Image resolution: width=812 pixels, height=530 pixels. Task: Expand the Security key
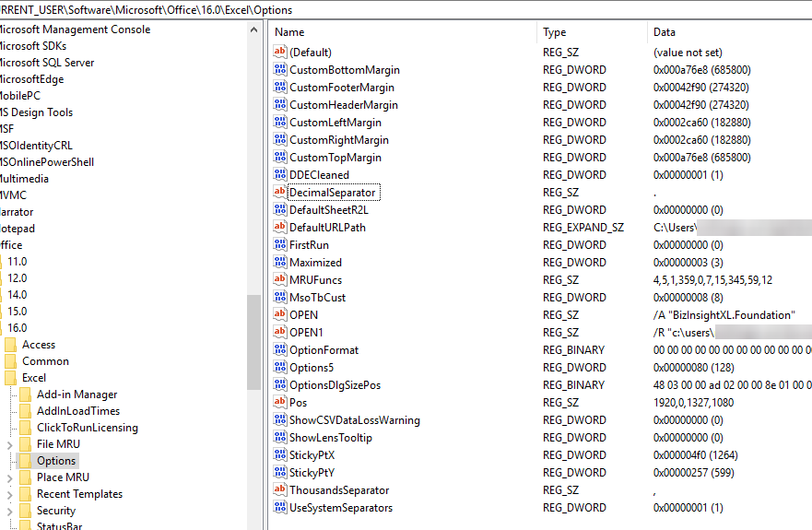(10, 511)
